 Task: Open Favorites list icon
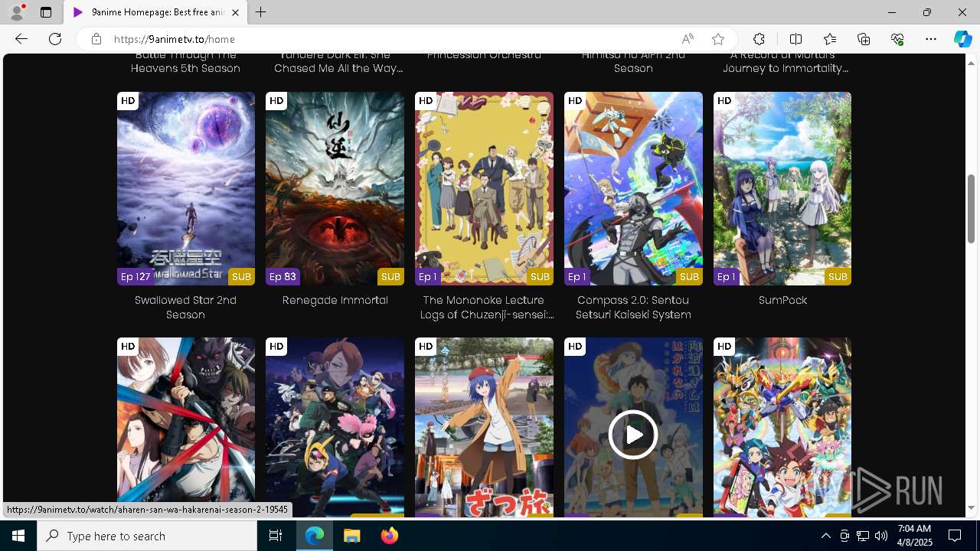tap(830, 39)
